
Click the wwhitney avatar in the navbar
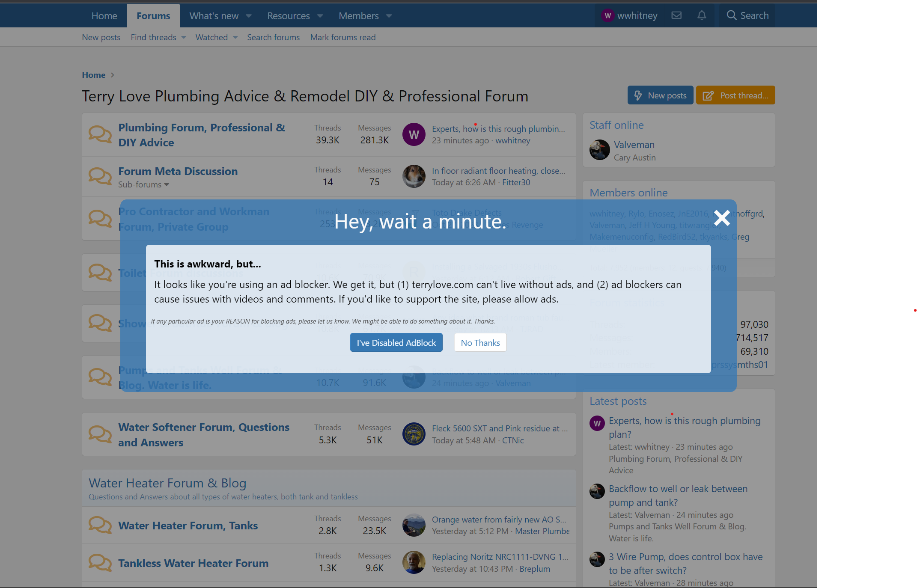point(607,15)
